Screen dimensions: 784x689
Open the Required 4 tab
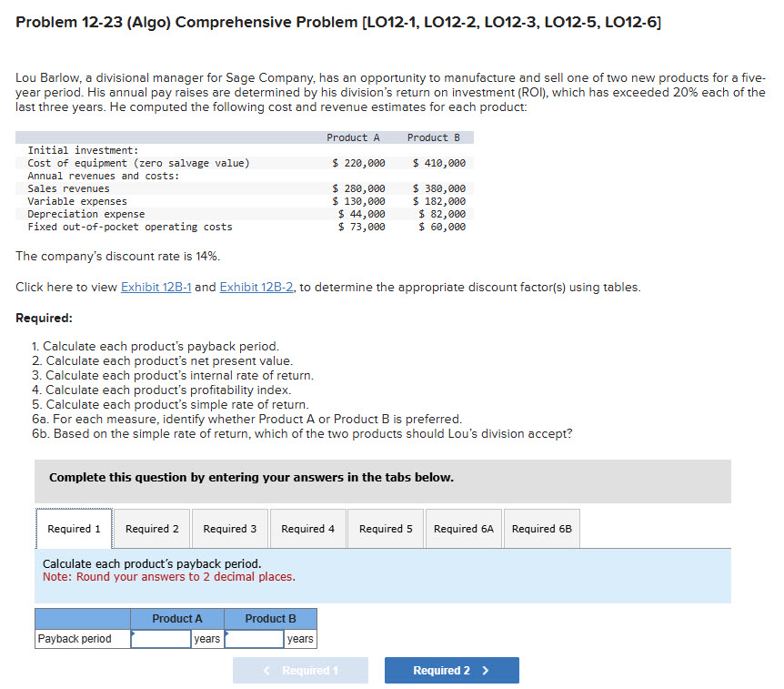[x=307, y=529]
